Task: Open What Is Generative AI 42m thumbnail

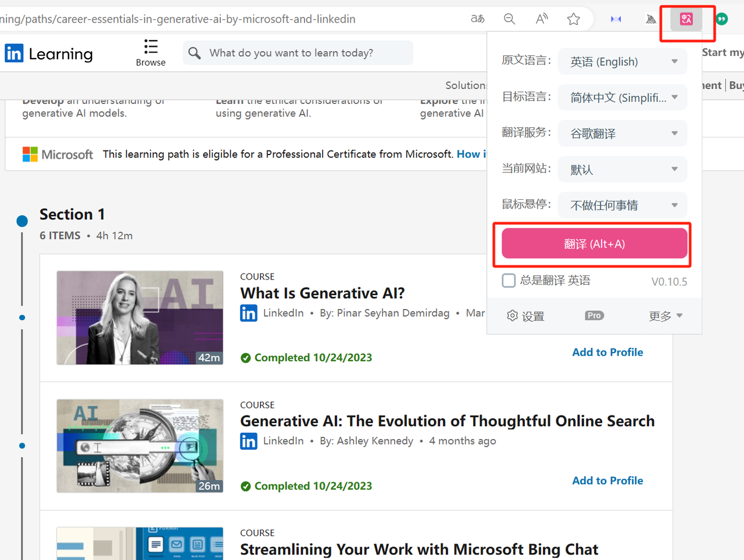Action: [x=140, y=318]
